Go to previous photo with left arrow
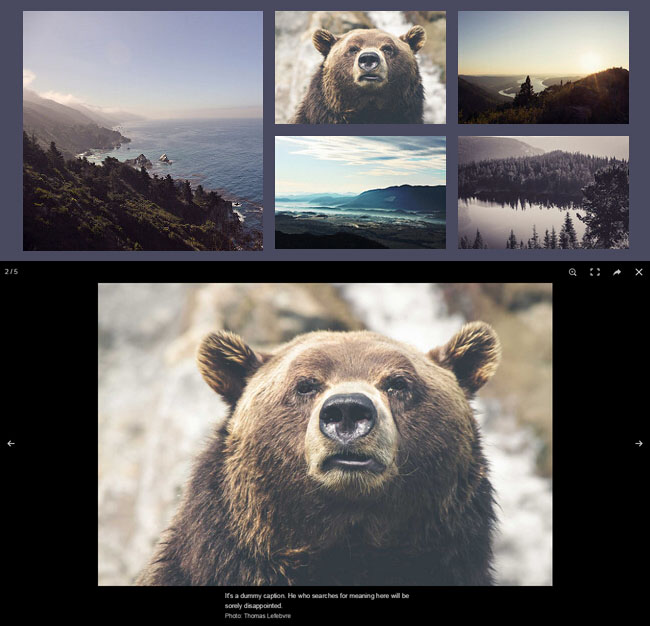This screenshot has width=650, height=626. 11,443
